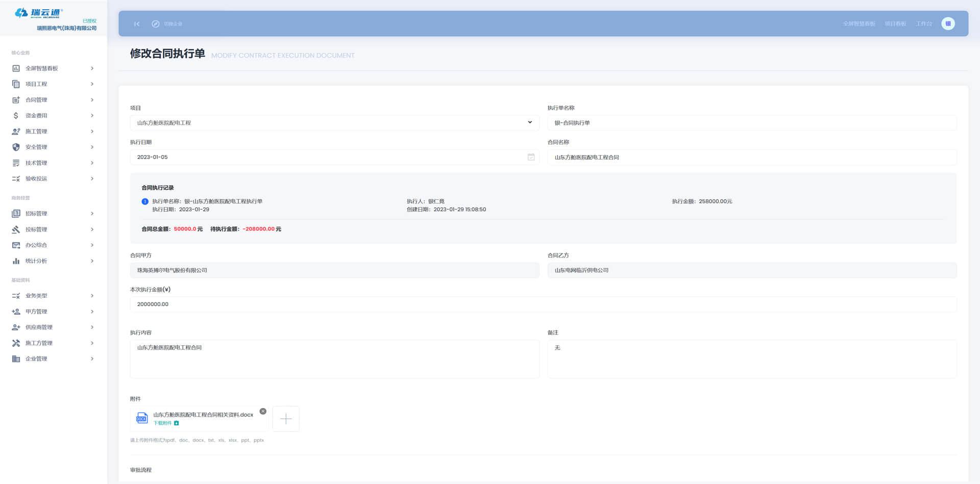Go to 工作台 in top bar
The image size is (980, 484).
point(923,24)
